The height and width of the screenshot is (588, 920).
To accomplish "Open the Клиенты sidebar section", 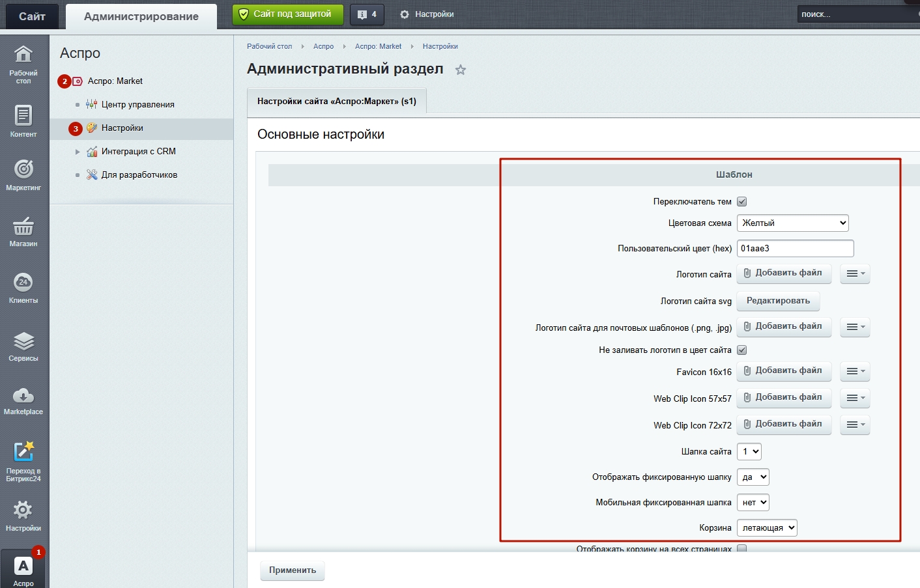I will (23, 288).
